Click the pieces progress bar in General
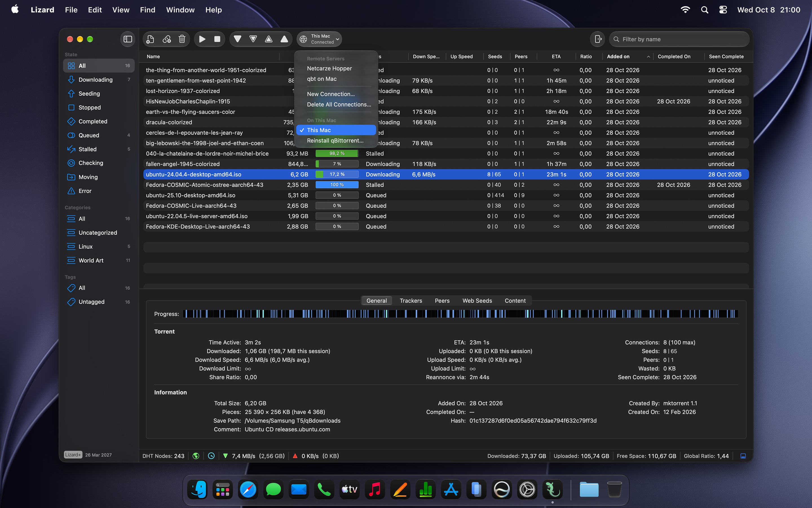 pyautogui.click(x=460, y=314)
